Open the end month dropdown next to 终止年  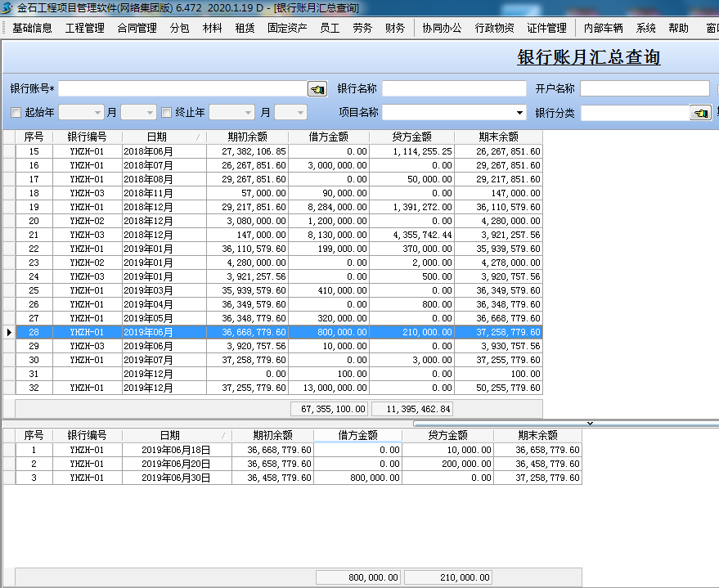(299, 112)
